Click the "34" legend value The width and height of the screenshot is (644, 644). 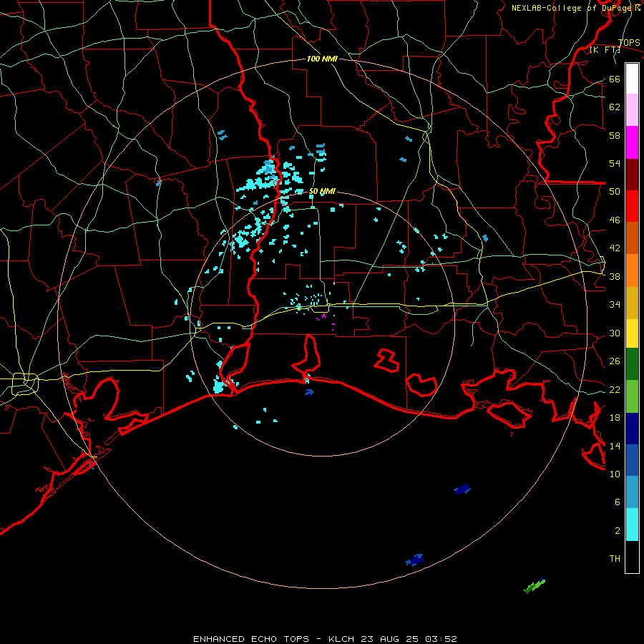(615, 304)
